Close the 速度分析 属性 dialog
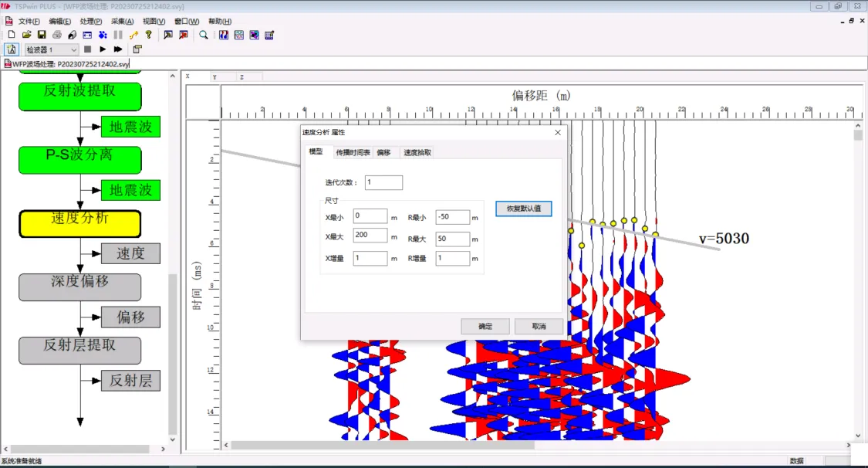The height and width of the screenshot is (468, 868). pyautogui.click(x=557, y=132)
